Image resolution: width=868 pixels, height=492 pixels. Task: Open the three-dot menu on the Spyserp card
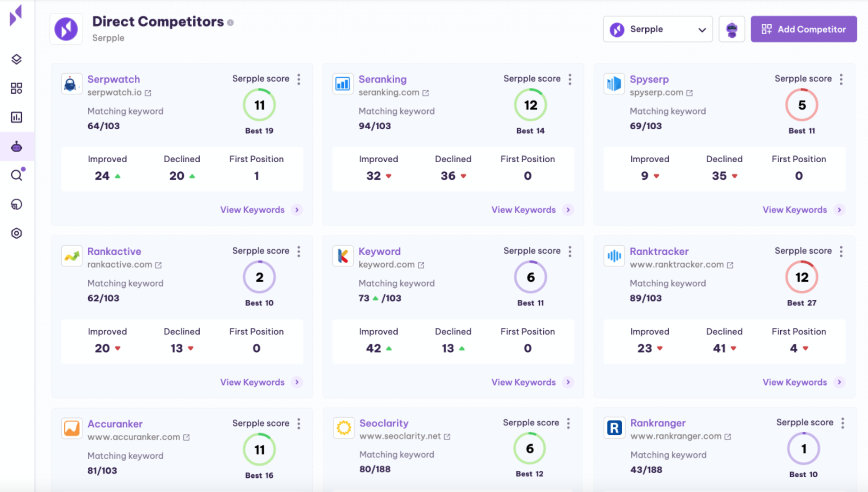[841, 79]
